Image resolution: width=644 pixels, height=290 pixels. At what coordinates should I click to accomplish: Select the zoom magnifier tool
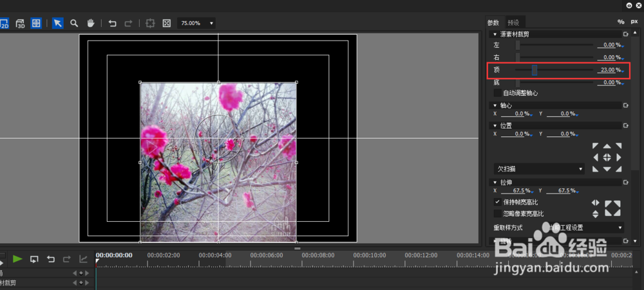(x=74, y=23)
